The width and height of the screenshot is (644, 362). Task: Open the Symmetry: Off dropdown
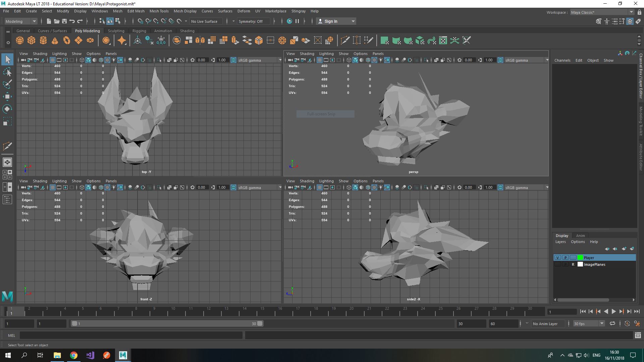(253, 21)
